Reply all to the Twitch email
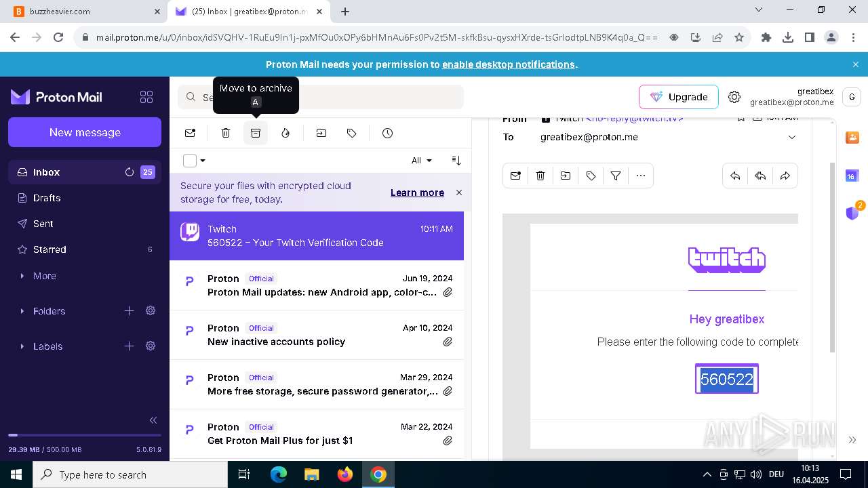This screenshot has width=868, height=488. click(x=760, y=176)
